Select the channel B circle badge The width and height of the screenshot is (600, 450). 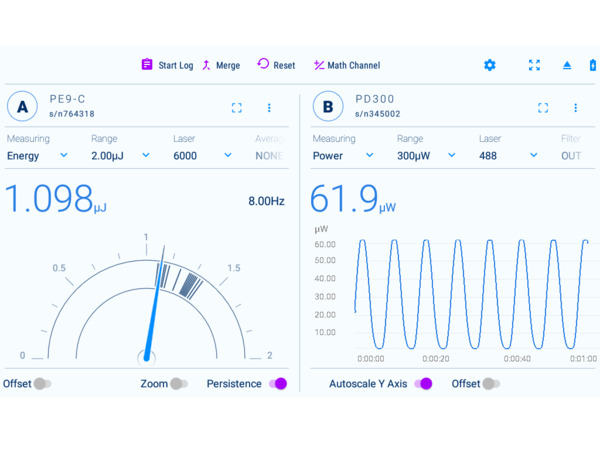pyautogui.click(x=327, y=106)
